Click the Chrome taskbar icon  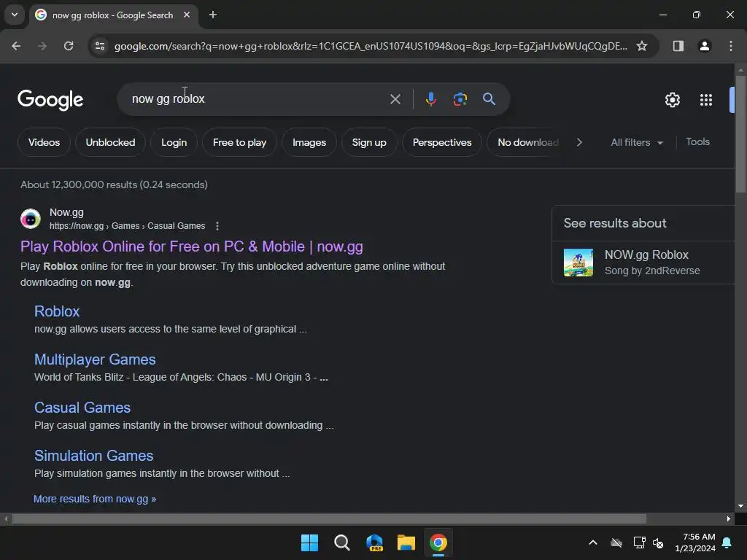pyautogui.click(x=438, y=542)
